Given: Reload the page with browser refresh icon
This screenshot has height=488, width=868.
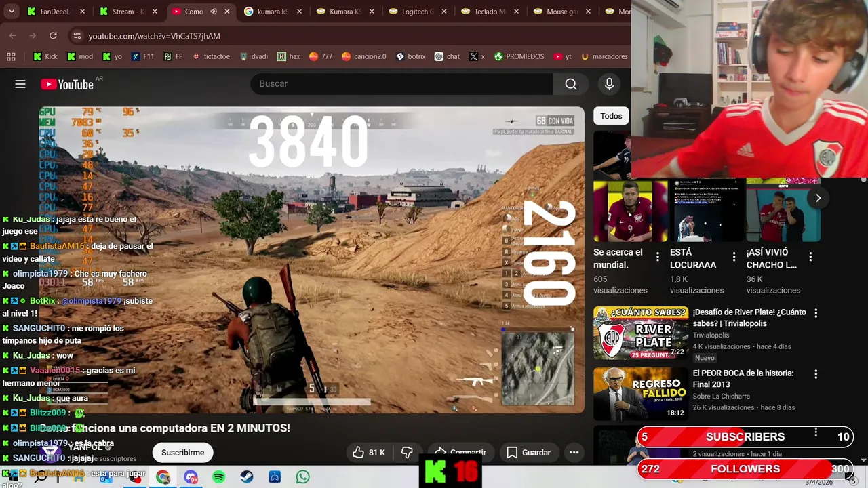Looking at the screenshot, I should coord(53,35).
